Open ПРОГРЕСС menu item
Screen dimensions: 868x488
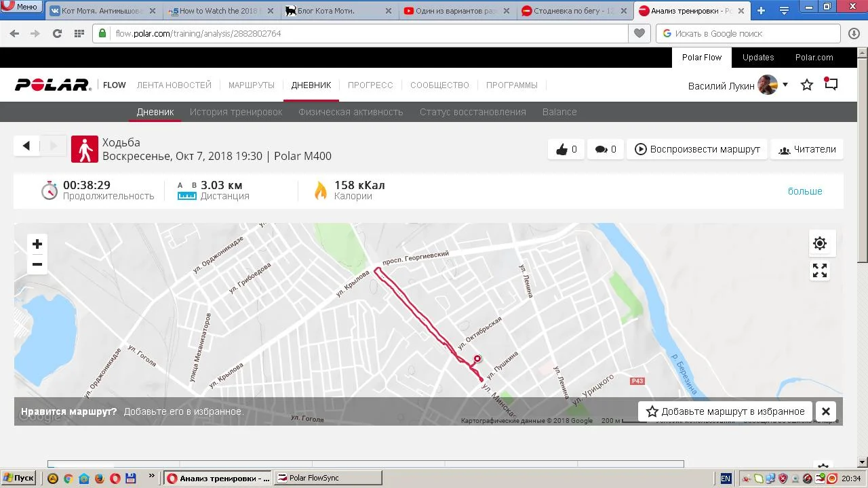pos(370,85)
